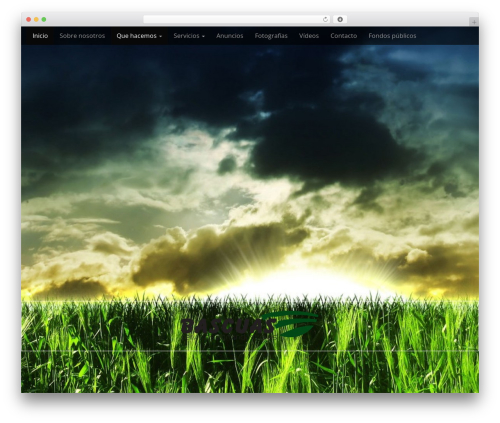The width and height of the screenshot is (500, 423).
Task: Click the Basculas logo
Action: coord(250,324)
